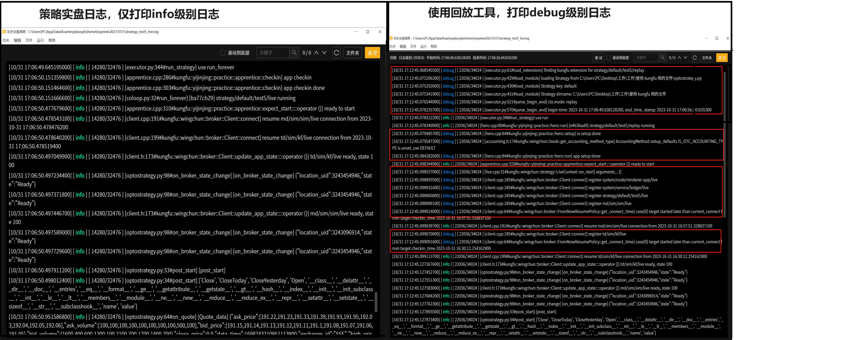Click the 'Strategy key: default' debug line

pos(484,86)
